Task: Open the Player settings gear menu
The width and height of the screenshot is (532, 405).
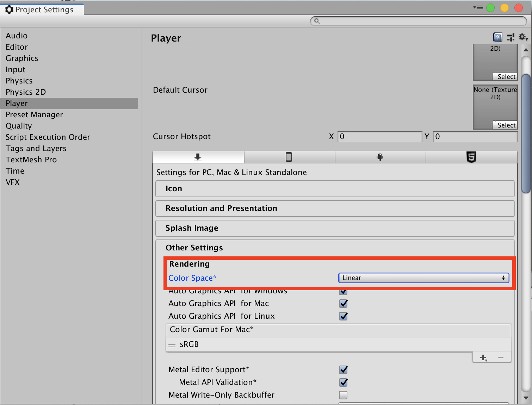Action: click(523, 37)
